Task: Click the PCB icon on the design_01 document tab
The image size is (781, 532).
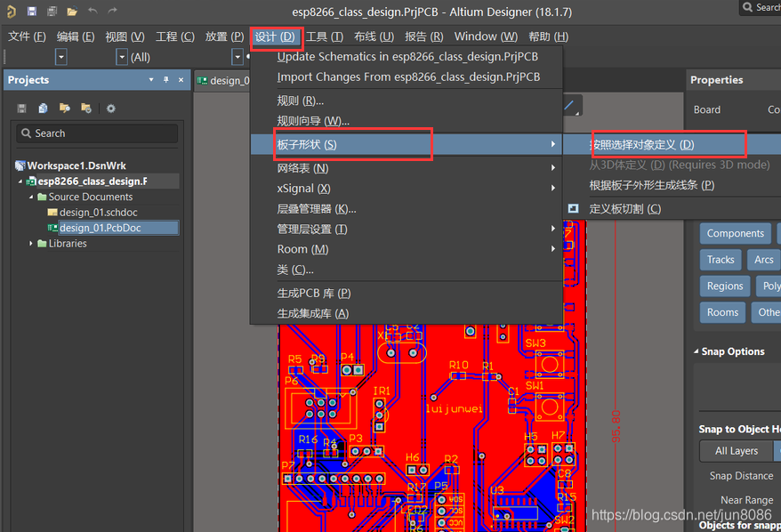Action: click(202, 81)
